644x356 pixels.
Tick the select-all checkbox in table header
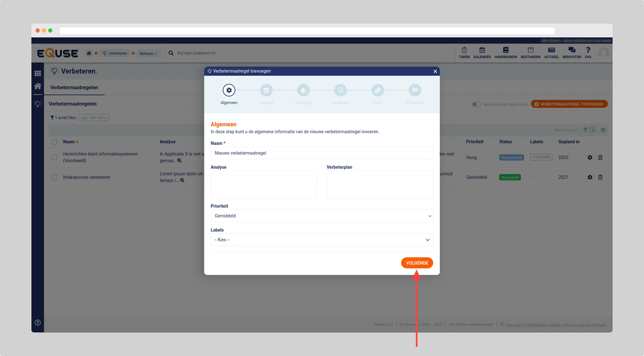[x=54, y=142]
